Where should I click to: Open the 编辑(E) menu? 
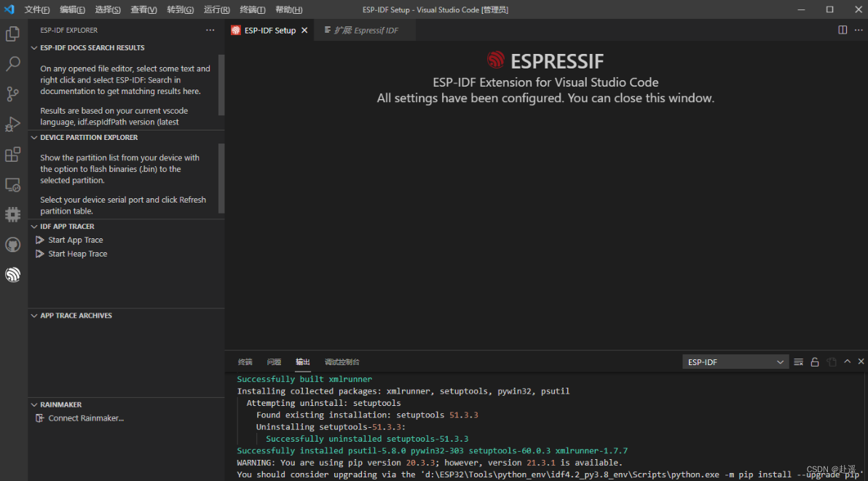[x=73, y=10]
